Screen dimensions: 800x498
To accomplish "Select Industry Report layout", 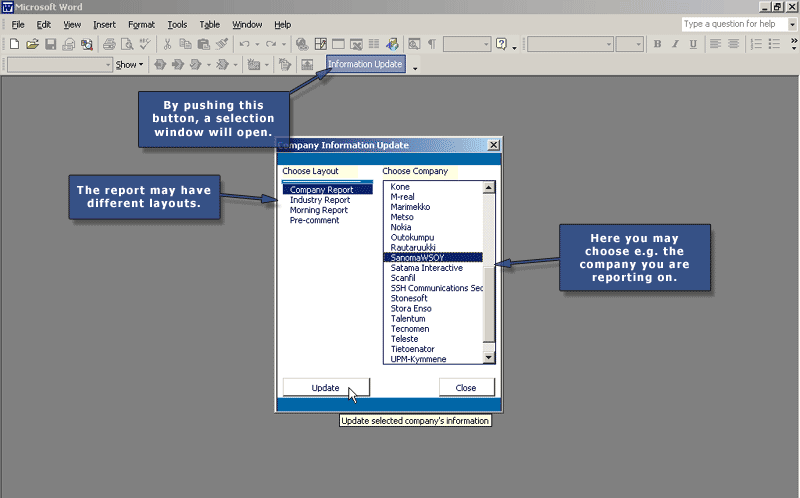I will [320, 200].
